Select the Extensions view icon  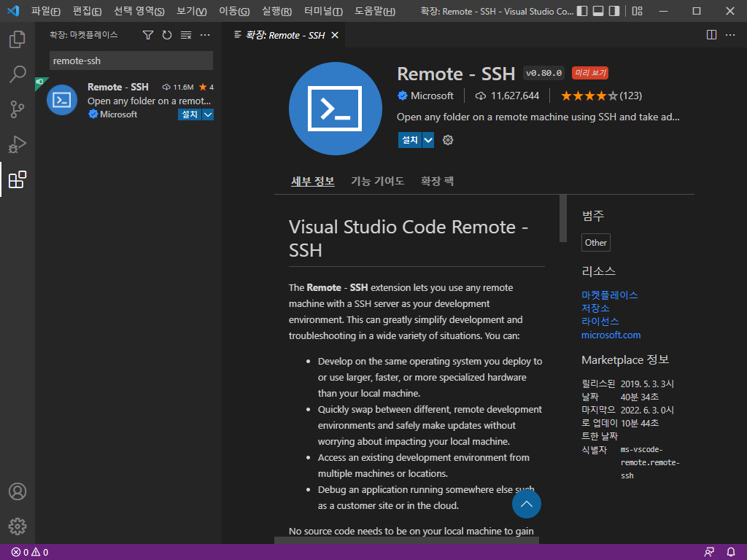(18, 179)
